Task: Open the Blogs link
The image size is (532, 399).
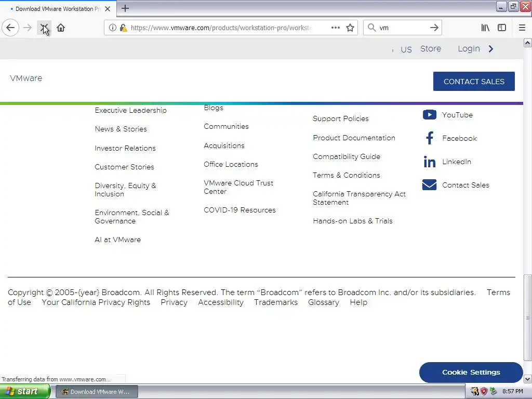Action: [214, 108]
